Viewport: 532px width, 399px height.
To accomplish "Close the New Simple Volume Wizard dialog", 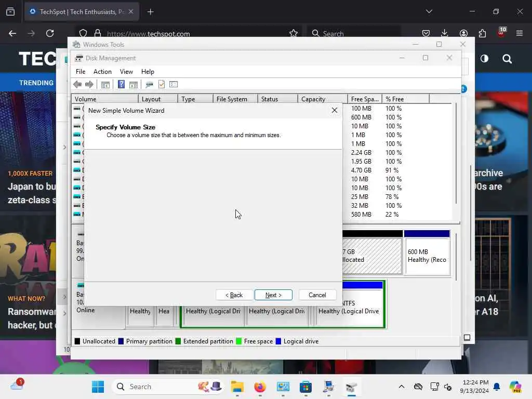I will click(x=335, y=110).
